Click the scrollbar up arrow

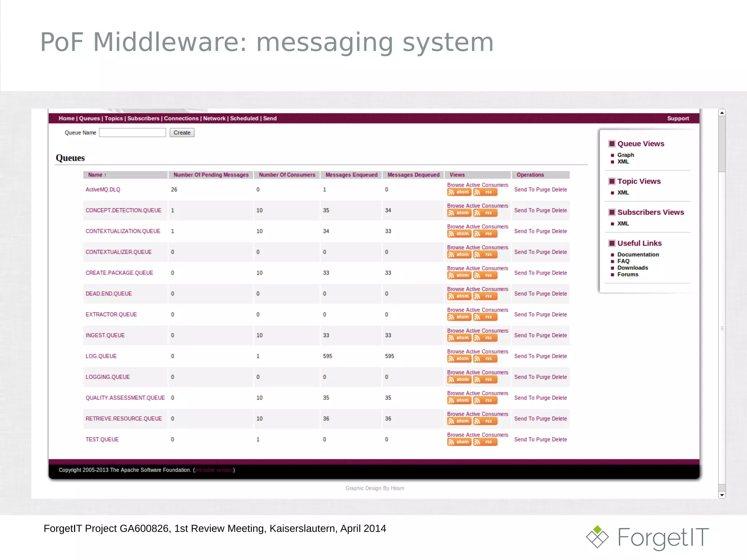coord(722,113)
